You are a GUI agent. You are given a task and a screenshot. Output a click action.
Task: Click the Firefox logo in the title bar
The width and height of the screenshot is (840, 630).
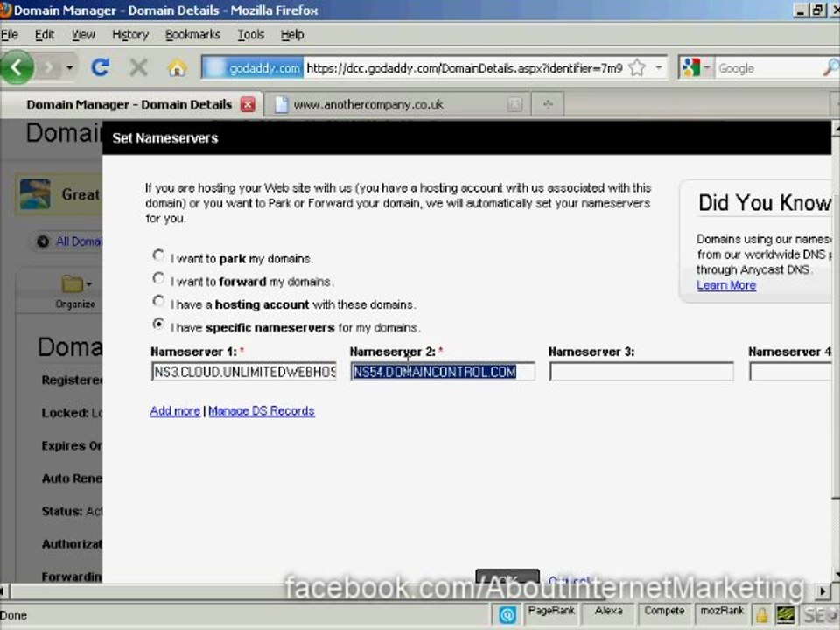click(5, 10)
